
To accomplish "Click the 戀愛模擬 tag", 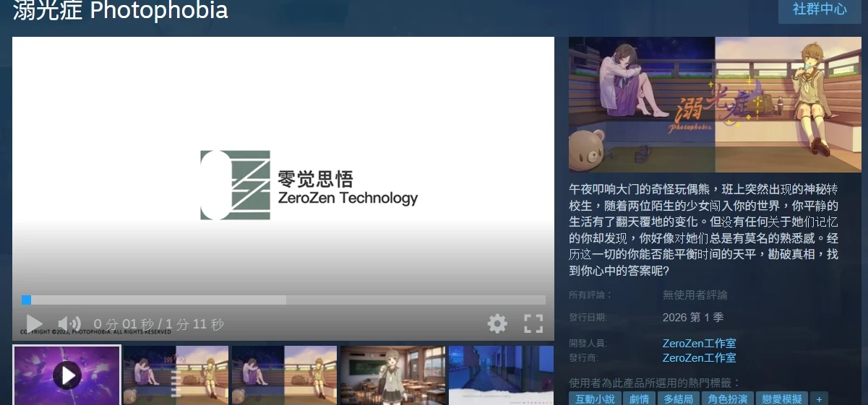I will click(782, 399).
